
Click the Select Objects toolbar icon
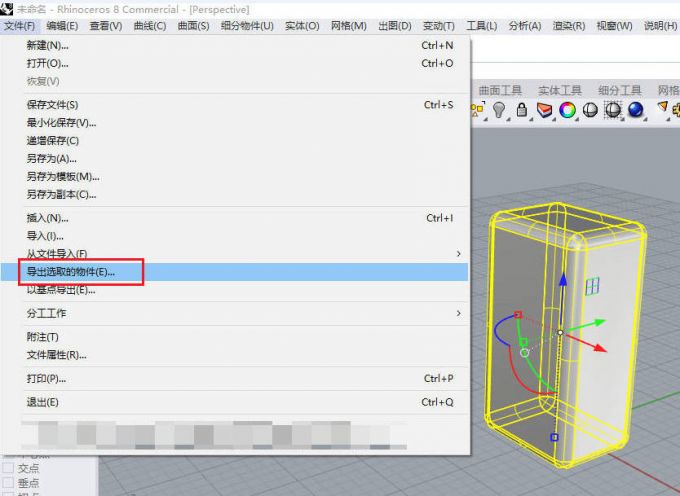(x=477, y=110)
